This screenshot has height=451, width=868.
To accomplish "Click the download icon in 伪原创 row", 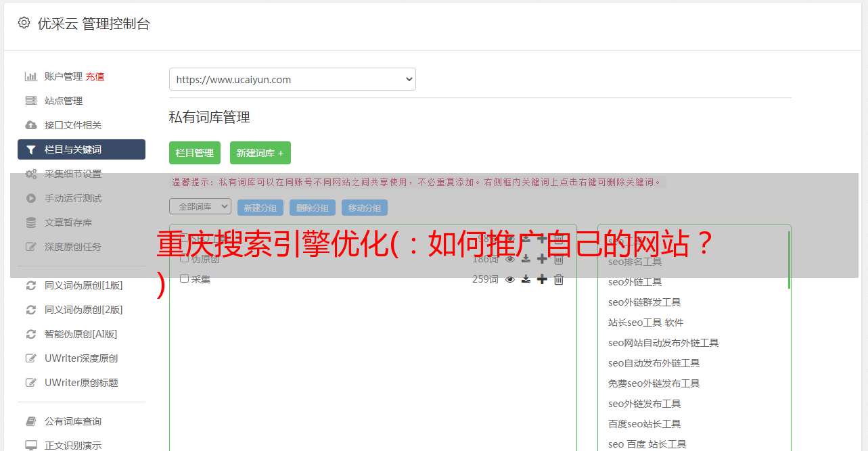I will (x=526, y=259).
